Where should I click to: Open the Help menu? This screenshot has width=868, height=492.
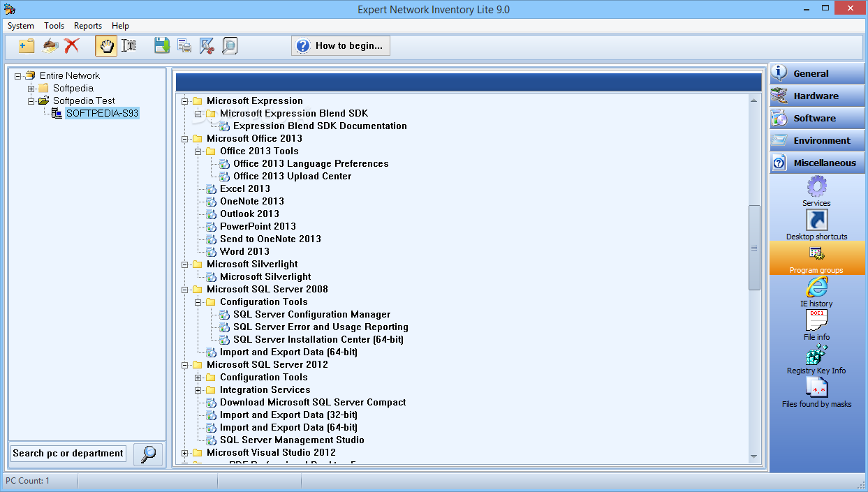(x=120, y=26)
